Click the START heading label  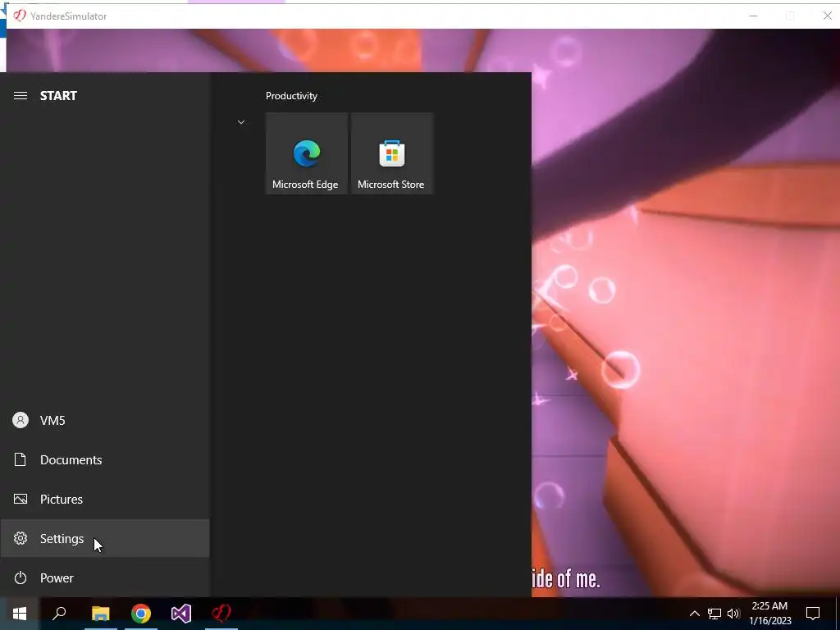pyautogui.click(x=58, y=96)
